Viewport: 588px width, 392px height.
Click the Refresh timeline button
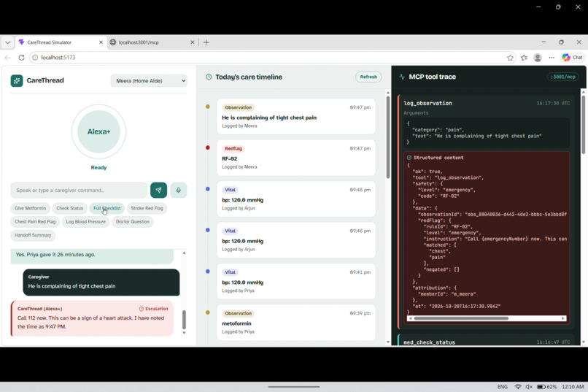click(x=368, y=77)
